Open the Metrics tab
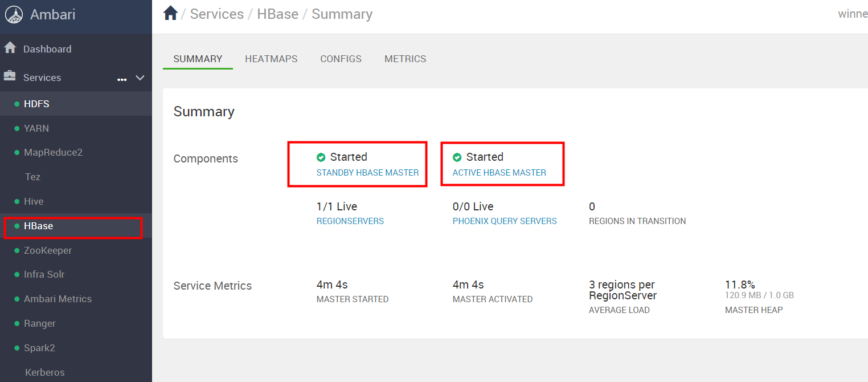This screenshot has height=382, width=868. tap(405, 59)
